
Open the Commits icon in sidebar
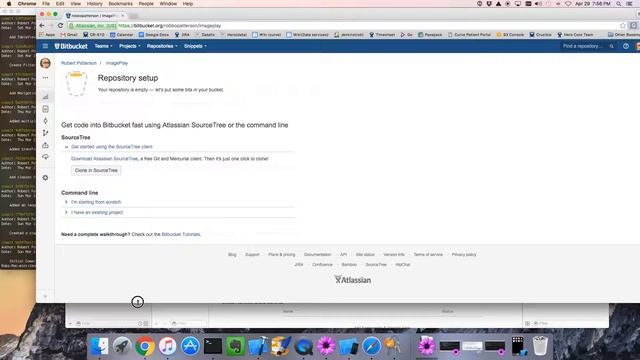45,121
